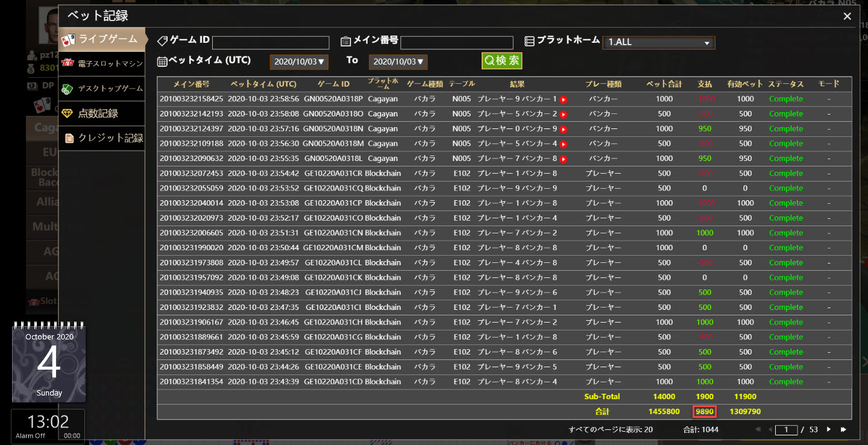Viewport: 868px width, 445px height.
Task: Close the ベット記録 dialog
Action: (847, 16)
